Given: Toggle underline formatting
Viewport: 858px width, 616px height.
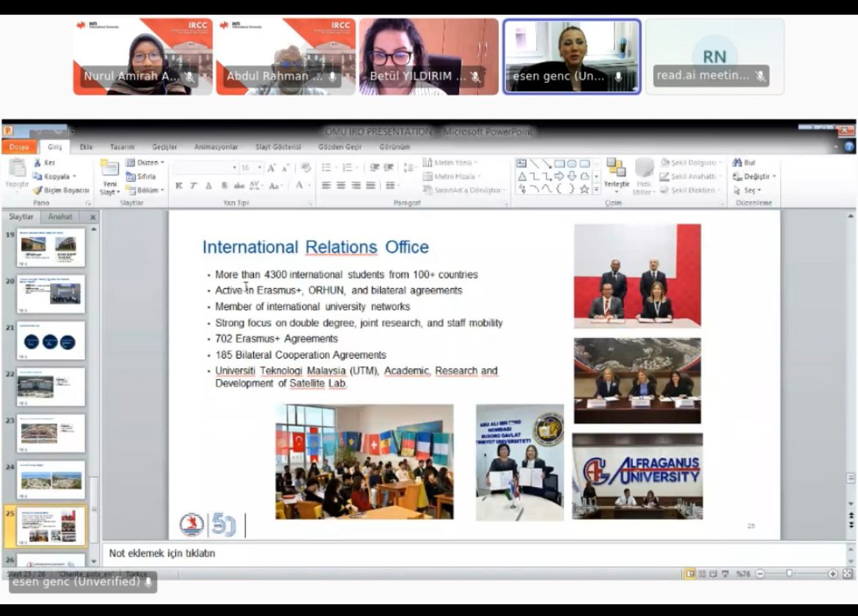Looking at the screenshot, I should click(x=208, y=186).
